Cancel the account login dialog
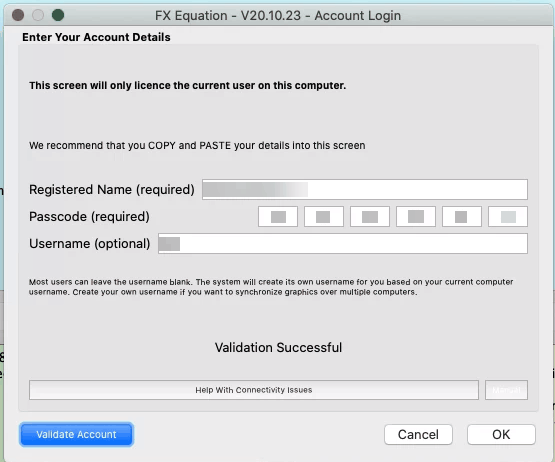This screenshot has width=555, height=462. 418,434
